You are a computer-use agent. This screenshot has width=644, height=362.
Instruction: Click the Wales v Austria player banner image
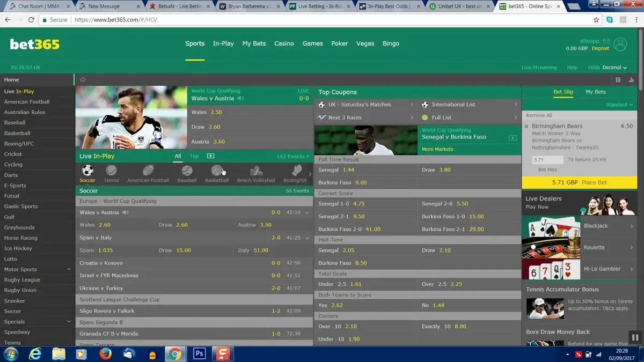(131, 117)
